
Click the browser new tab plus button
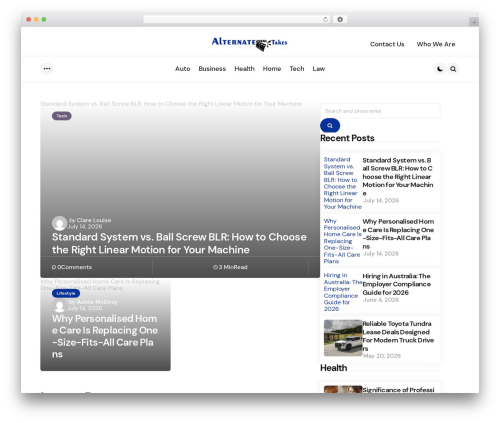pos(474,22)
